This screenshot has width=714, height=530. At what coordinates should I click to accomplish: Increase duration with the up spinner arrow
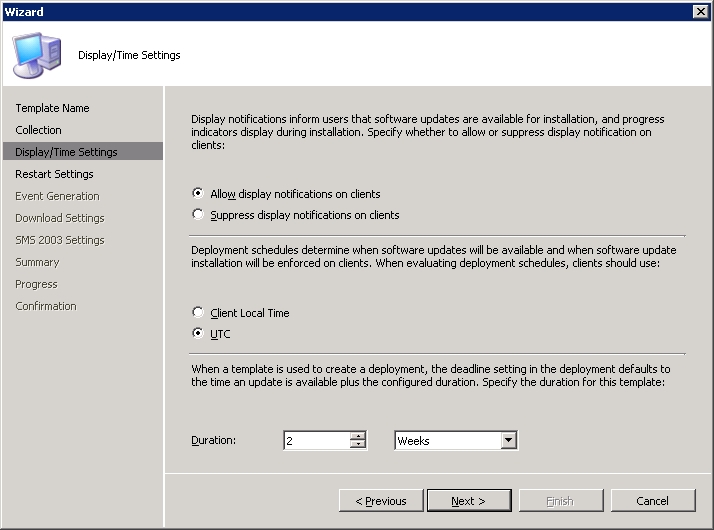358,436
